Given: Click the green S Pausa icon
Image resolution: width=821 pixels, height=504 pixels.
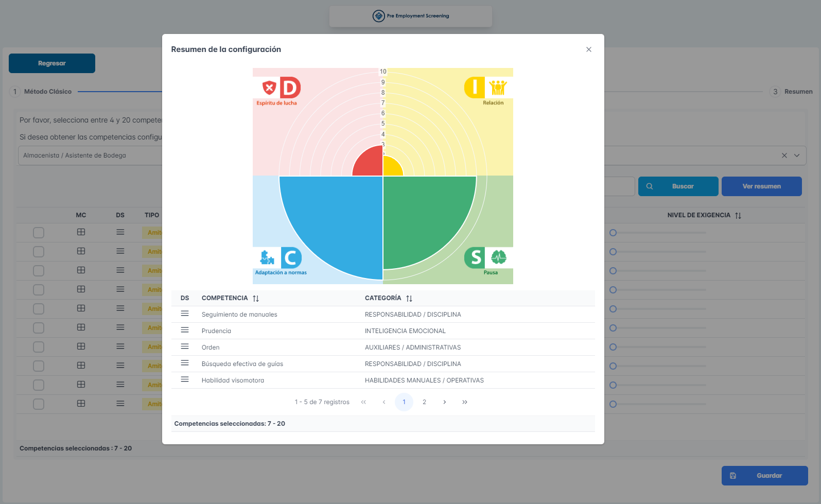Looking at the screenshot, I should (x=475, y=257).
